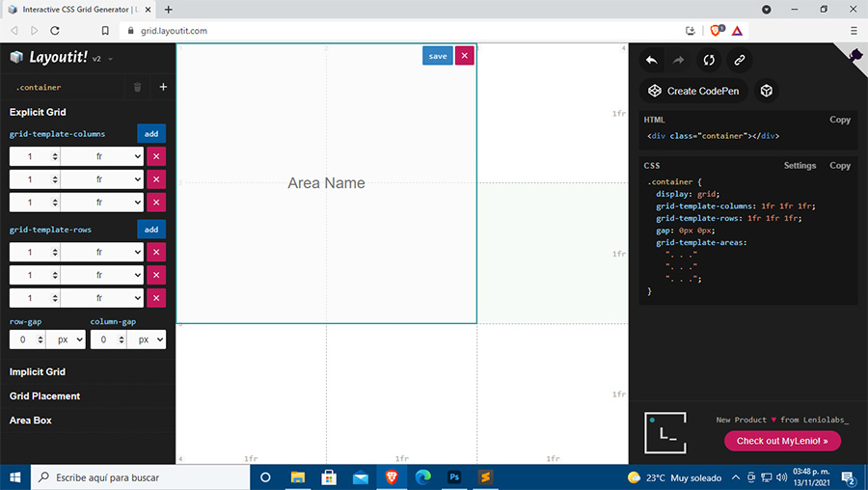The width and height of the screenshot is (868, 490).
Task: Save the new grid area
Action: (438, 56)
